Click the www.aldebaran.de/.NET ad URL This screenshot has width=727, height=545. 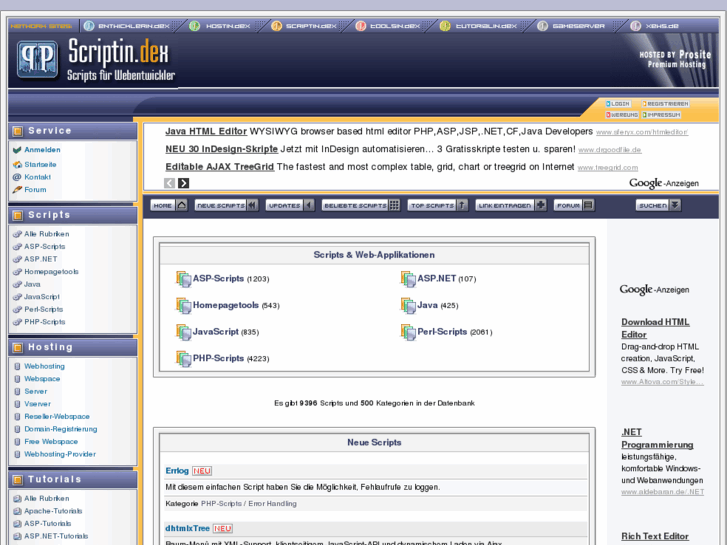pyautogui.click(x=663, y=492)
